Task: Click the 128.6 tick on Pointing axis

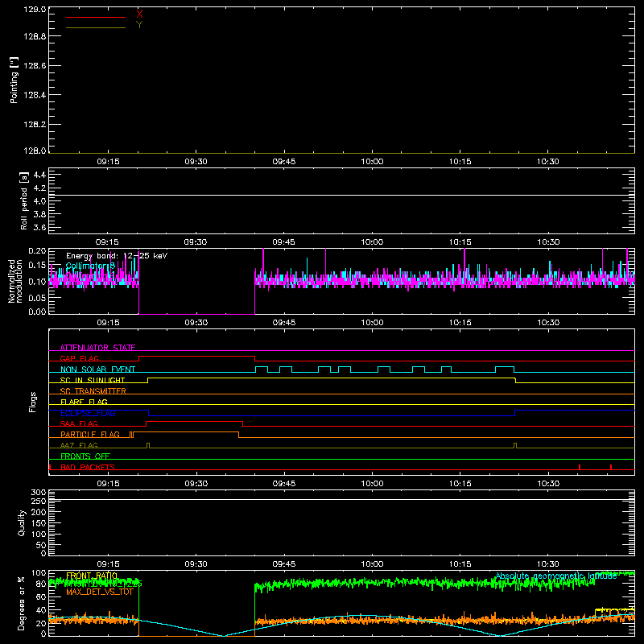Action: 35,66
